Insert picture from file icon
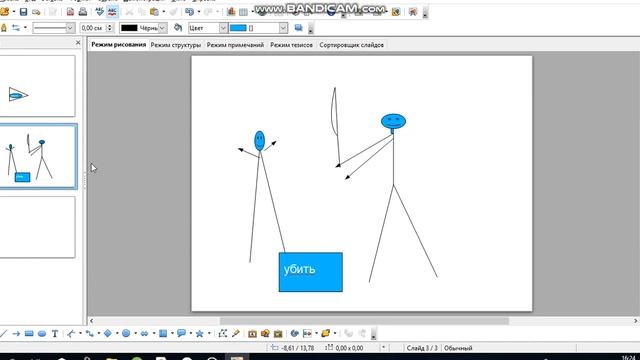 [x=265, y=334]
